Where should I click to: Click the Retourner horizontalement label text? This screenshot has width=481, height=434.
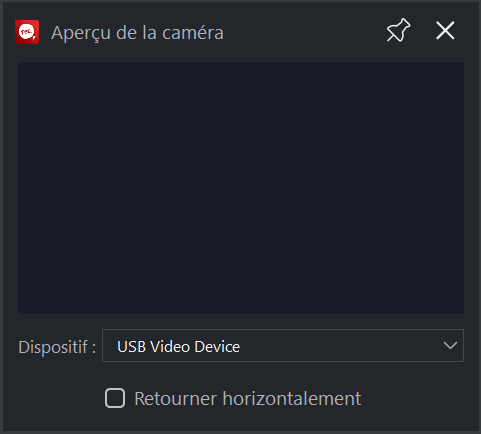pos(248,399)
